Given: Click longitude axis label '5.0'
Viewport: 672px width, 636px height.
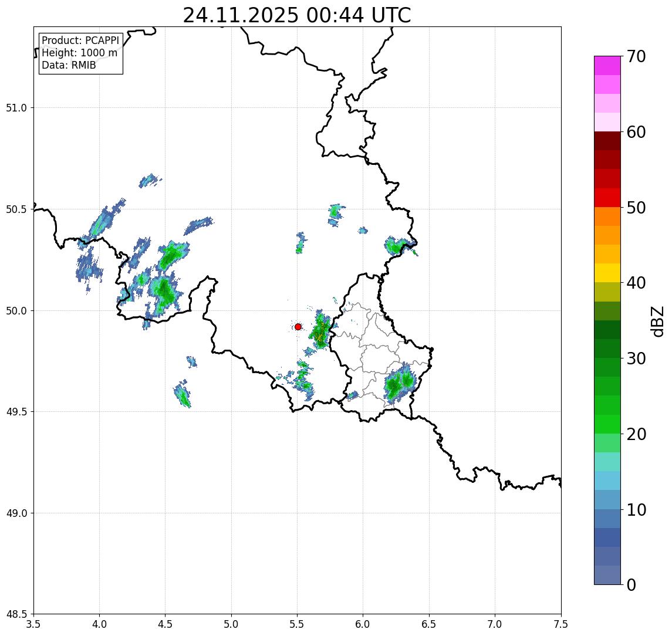Looking at the screenshot, I should [231, 624].
